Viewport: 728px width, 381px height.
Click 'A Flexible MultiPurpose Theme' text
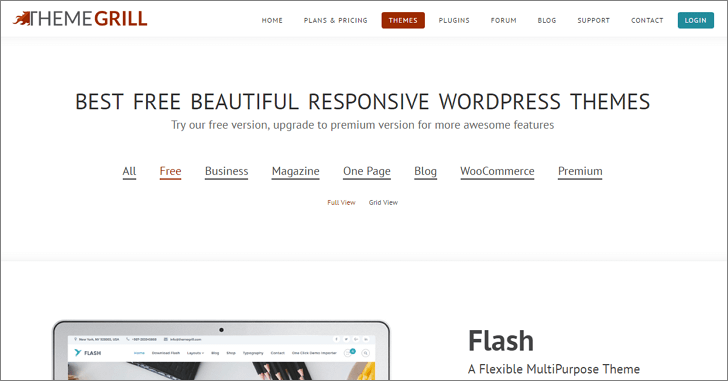(554, 369)
